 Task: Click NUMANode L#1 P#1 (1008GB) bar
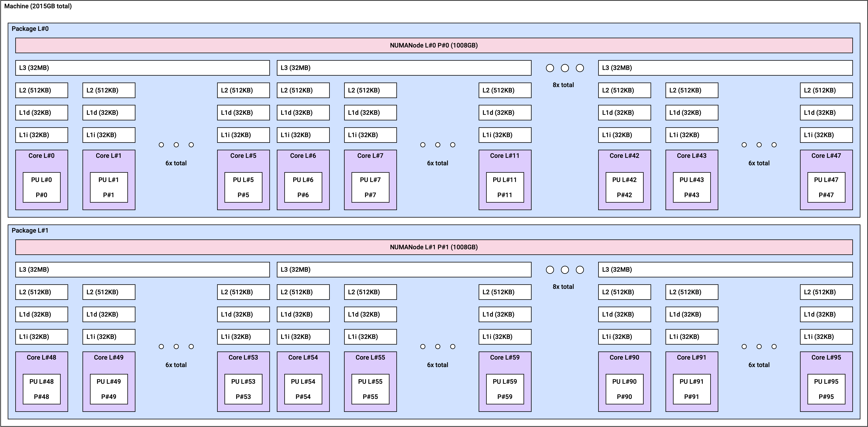point(434,247)
